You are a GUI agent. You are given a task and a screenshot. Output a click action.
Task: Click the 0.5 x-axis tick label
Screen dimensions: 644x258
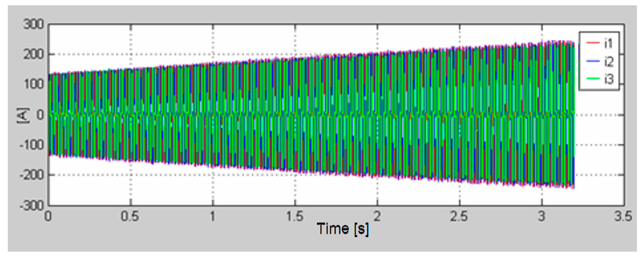(130, 216)
